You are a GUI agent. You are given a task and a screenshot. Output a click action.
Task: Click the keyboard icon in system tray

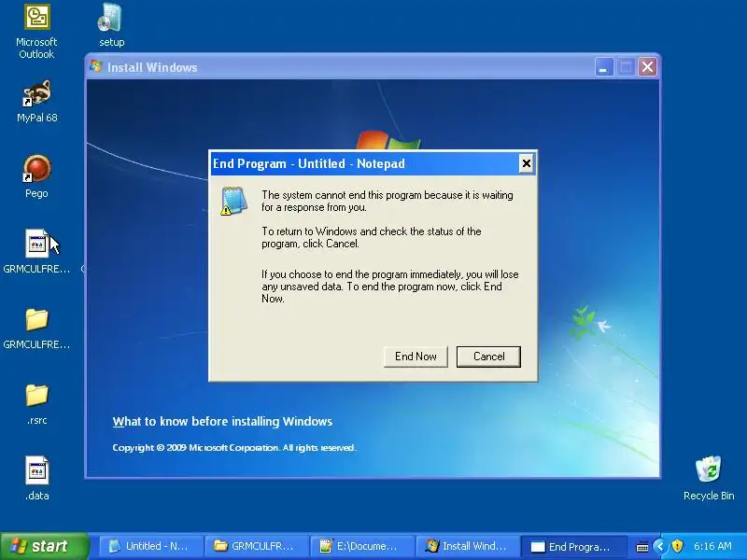pos(642,547)
